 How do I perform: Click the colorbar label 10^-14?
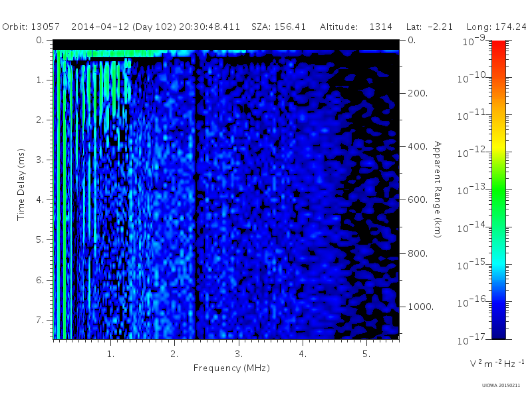point(473,227)
